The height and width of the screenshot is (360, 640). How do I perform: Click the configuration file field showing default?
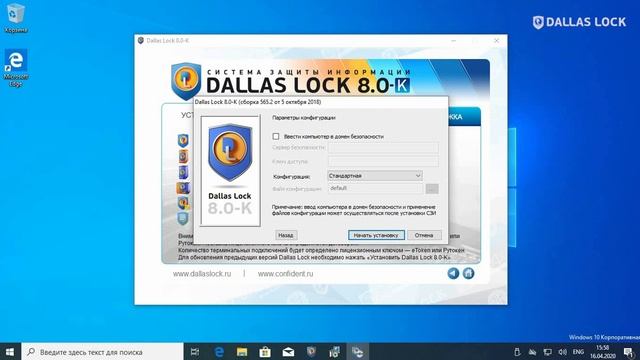[375, 188]
